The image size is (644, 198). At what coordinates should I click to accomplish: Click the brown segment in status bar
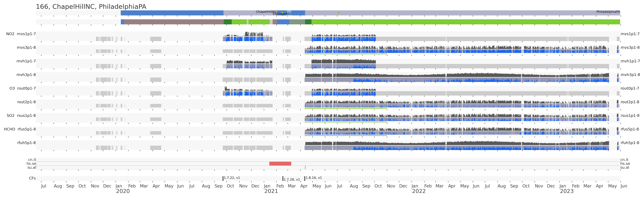174,22
